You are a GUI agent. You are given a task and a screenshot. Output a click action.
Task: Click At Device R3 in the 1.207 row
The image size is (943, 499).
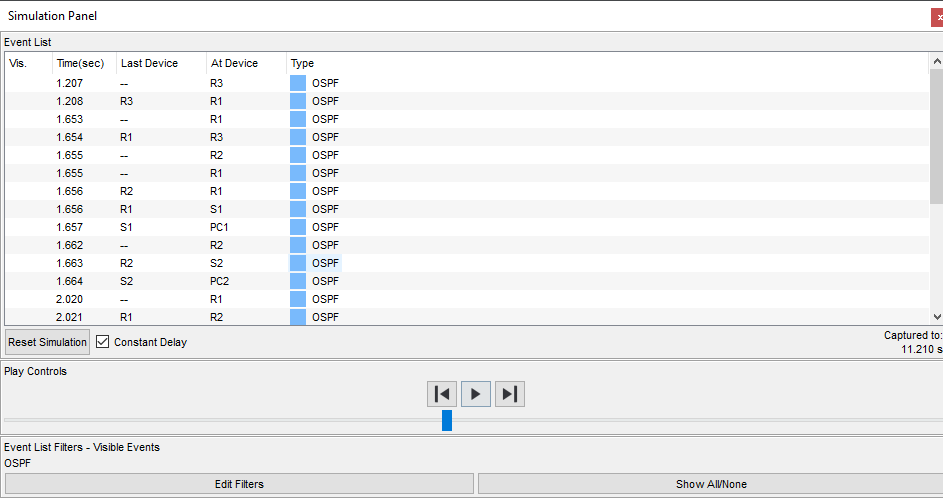[x=217, y=83]
